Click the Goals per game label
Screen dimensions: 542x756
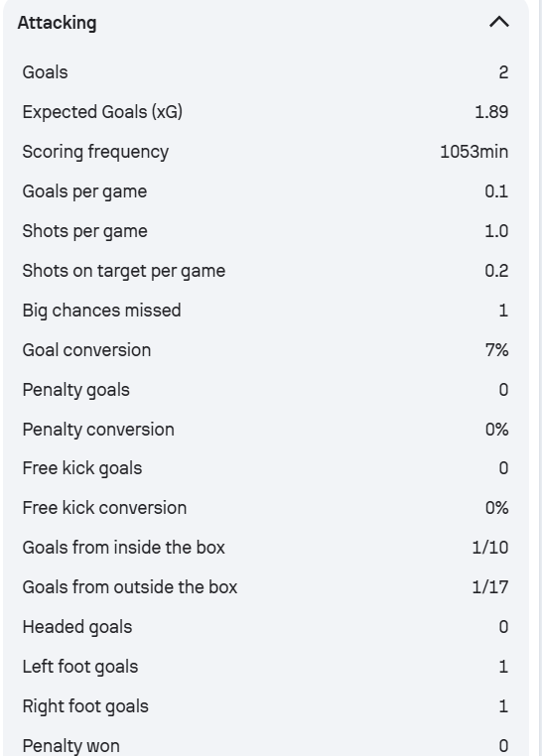coord(84,191)
